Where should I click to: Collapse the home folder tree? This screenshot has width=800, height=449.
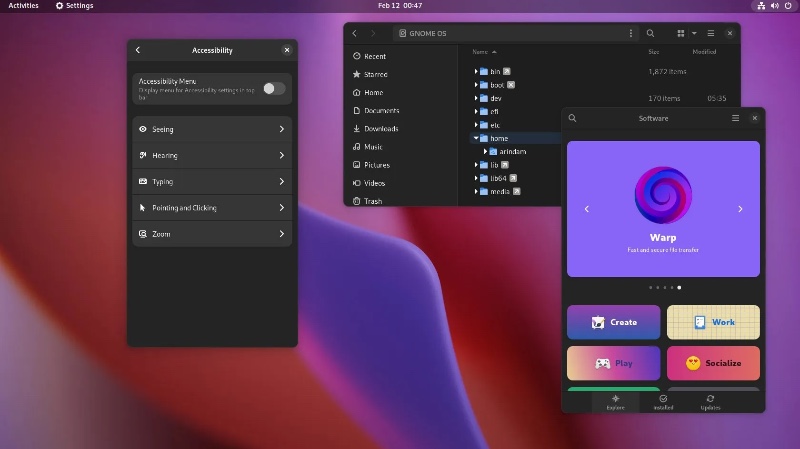point(476,138)
